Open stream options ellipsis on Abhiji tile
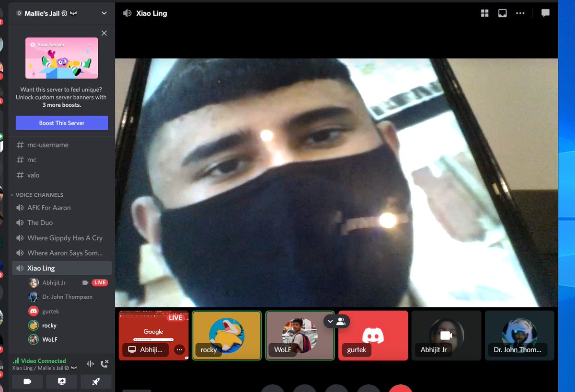The width and height of the screenshot is (575, 392). point(179,350)
